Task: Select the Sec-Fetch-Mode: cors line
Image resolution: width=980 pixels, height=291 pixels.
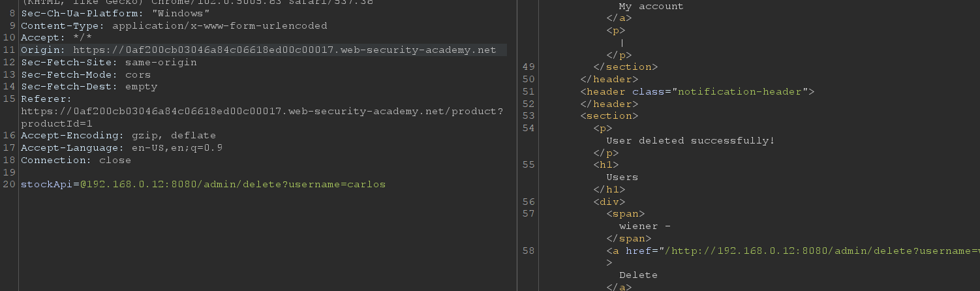Action: coord(85,75)
